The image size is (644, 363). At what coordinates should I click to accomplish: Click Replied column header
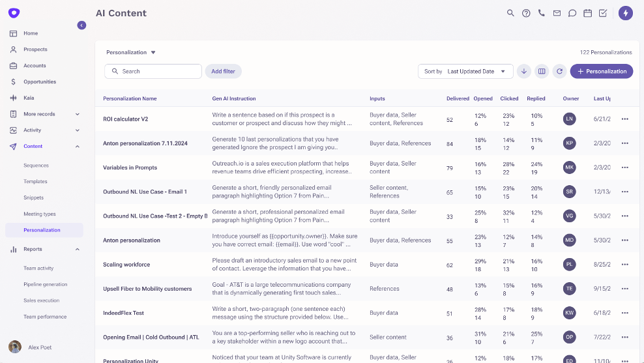tap(536, 98)
